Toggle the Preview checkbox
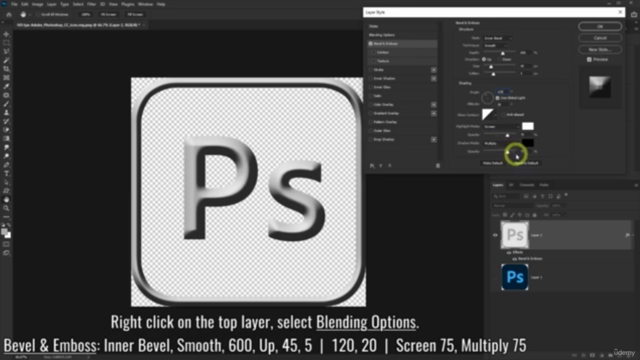The height and width of the screenshot is (360, 640). [x=589, y=60]
